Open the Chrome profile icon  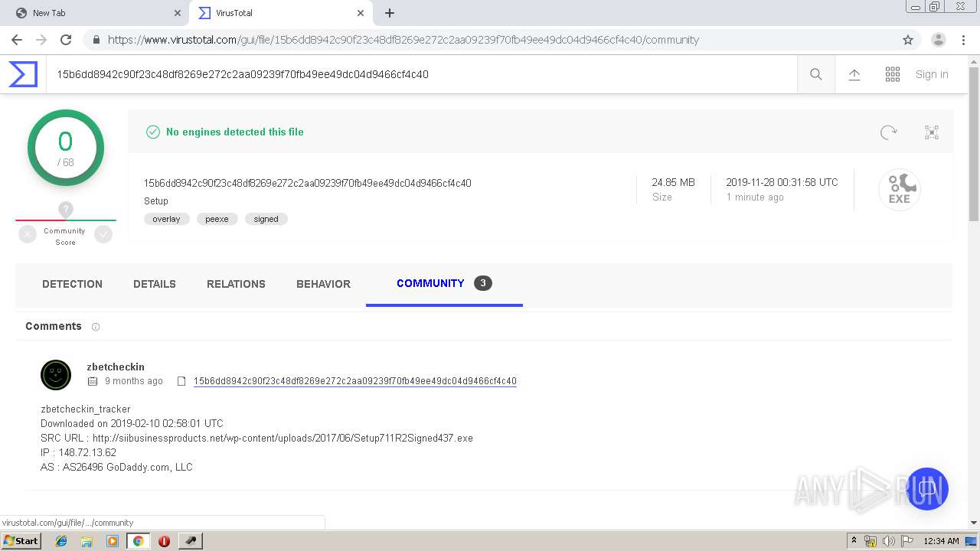[x=939, y=40]
